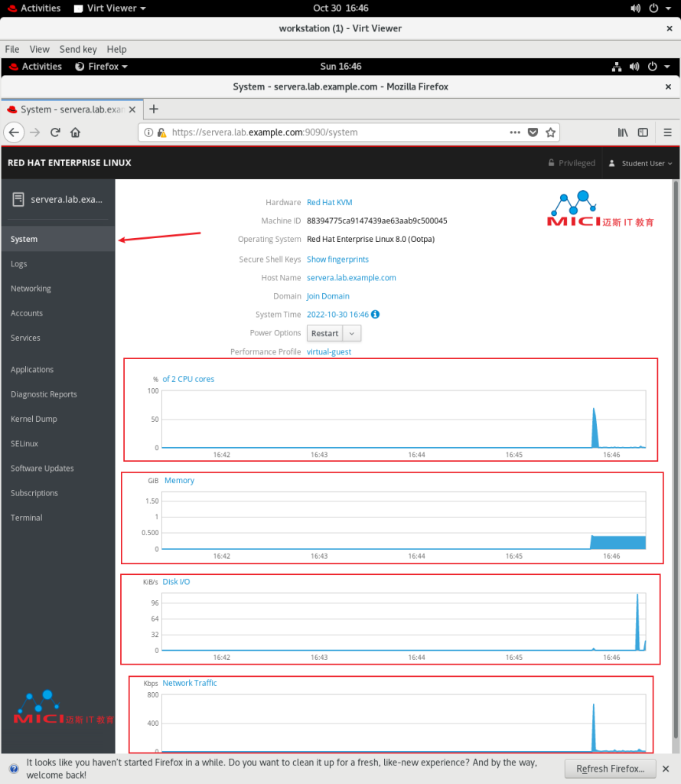Open Virt Viewer File menu
681x784 pixels.
click(12, 49)
